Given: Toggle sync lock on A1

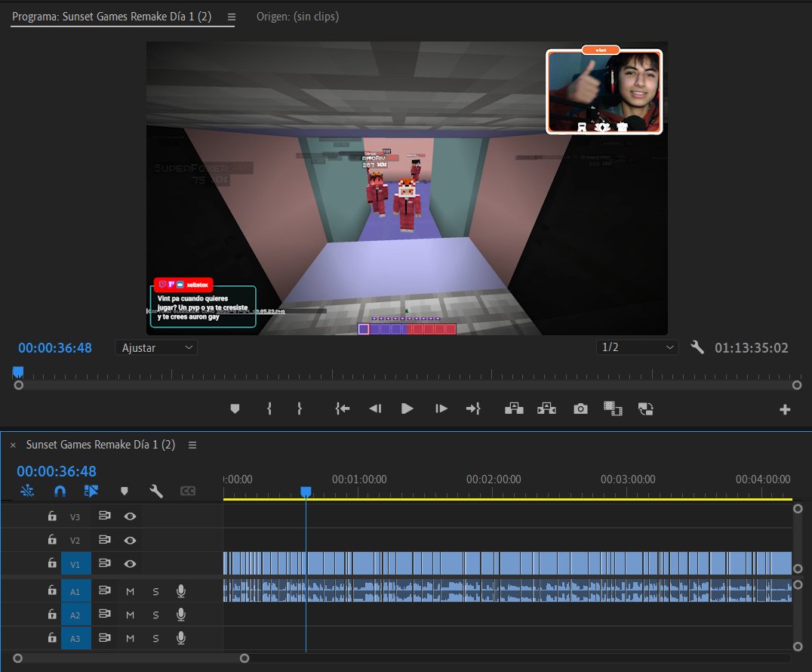Looking at the screenshot, I should tap(105, 590).
